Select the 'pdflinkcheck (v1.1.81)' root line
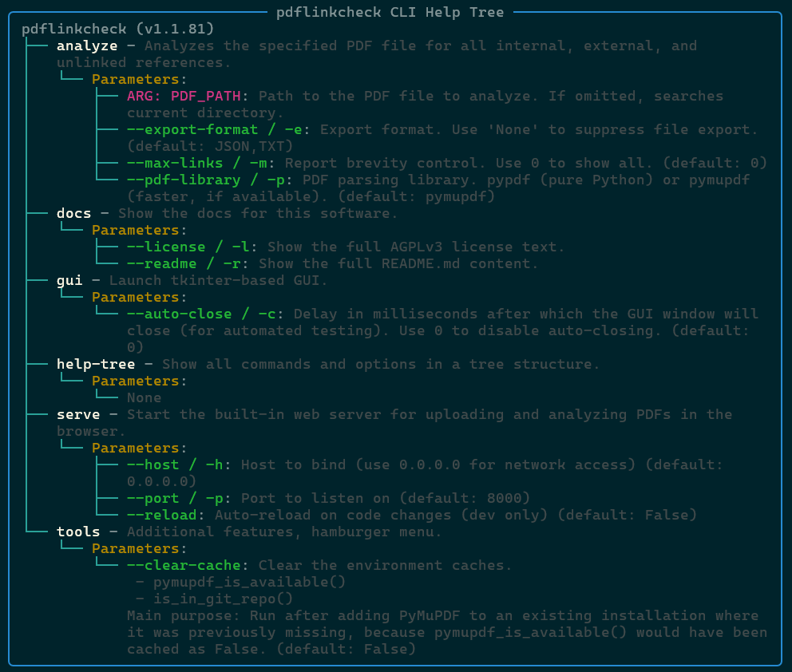The image size is (792, 672). [x=117, y=29]
